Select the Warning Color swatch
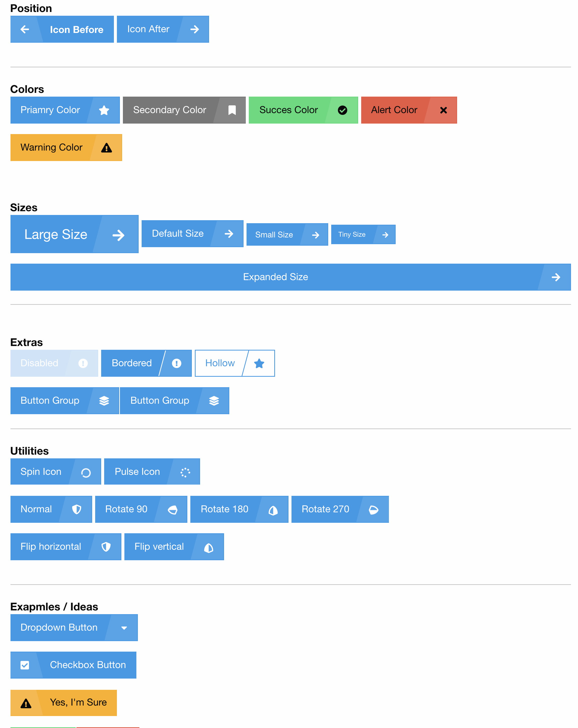This screenshot has width=578, height=728. click(66, 147)
